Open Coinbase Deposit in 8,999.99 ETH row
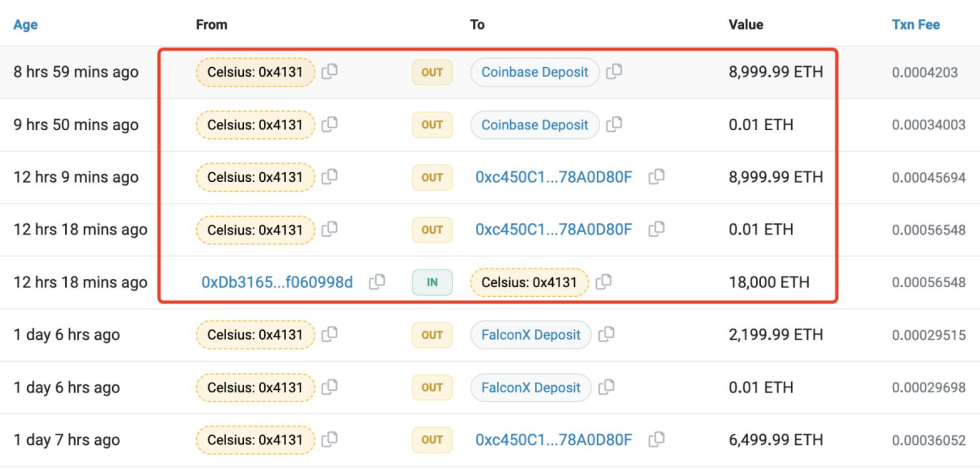This screenshot has width=980, height=469. [535, 72]
